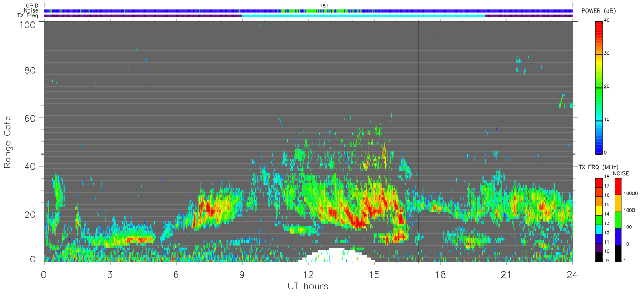
Task: Click the CPID value 151
Action: tap(324, 6)
